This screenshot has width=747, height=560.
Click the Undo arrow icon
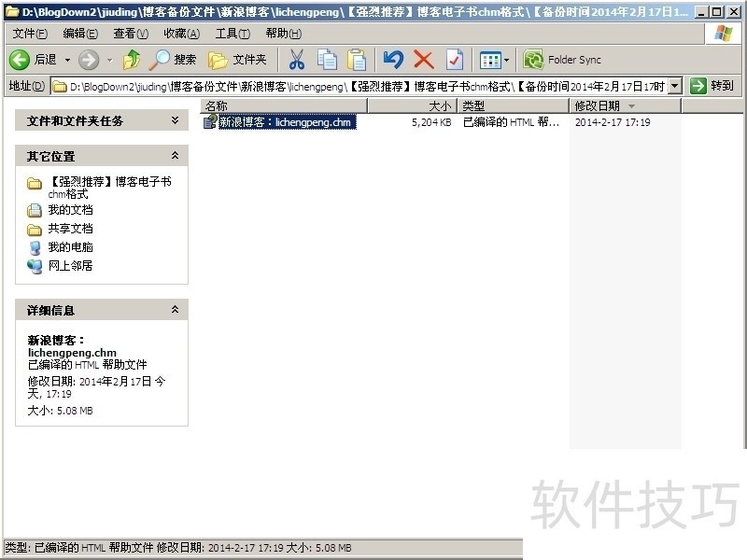pos(393,60)
